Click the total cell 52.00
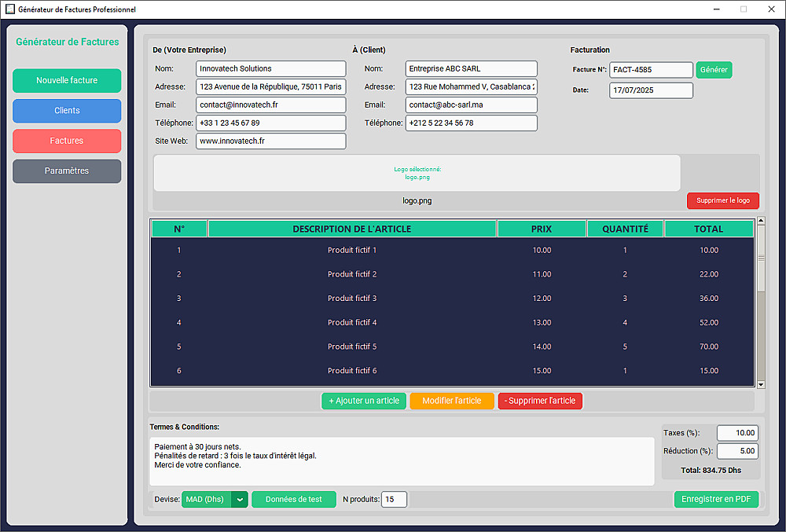The image size is (786, 532). (709, 323)
